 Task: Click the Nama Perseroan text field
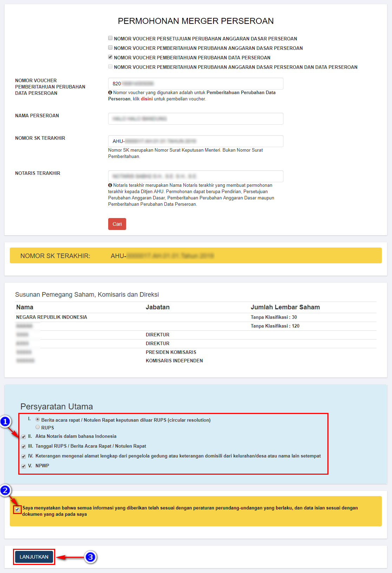click(x=195, y=119)
